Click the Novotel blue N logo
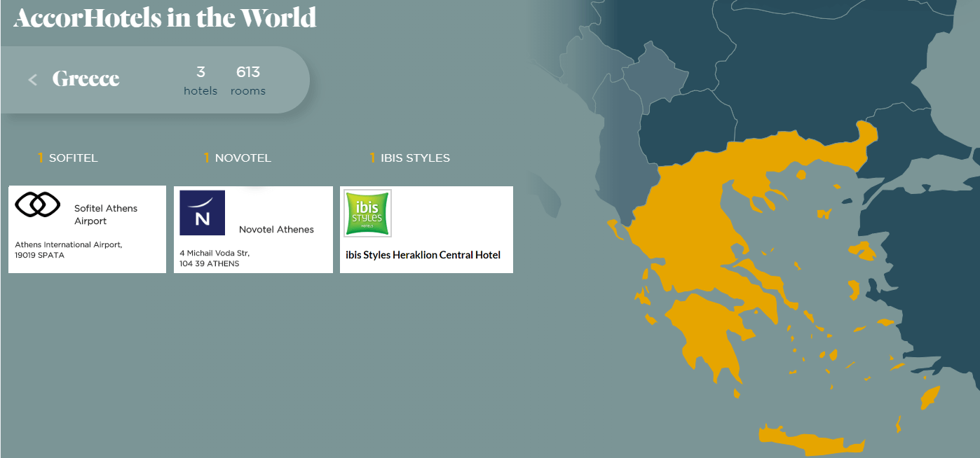 coord(202,213)
